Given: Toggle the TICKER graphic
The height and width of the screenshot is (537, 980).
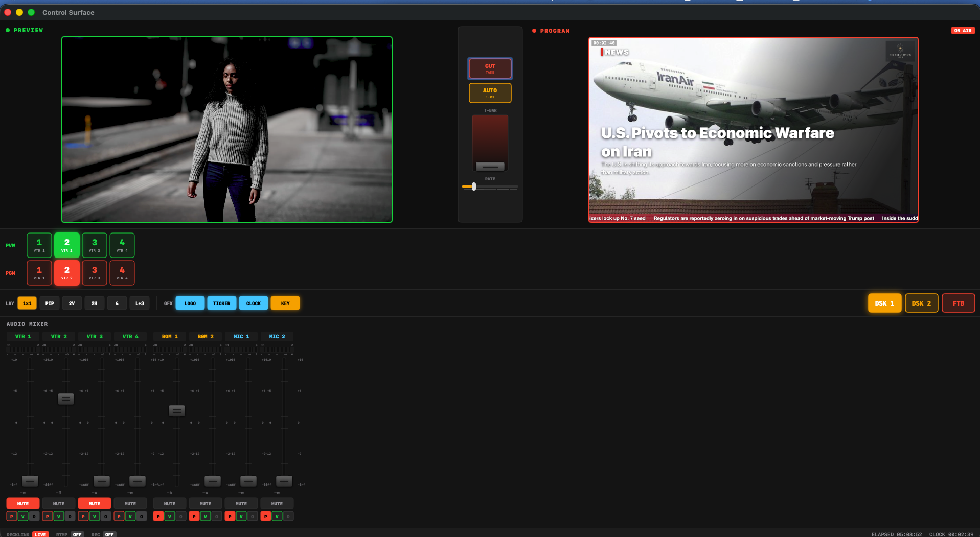Looking at the screenshot, I should pyautogui.click(x=222, y=303).
